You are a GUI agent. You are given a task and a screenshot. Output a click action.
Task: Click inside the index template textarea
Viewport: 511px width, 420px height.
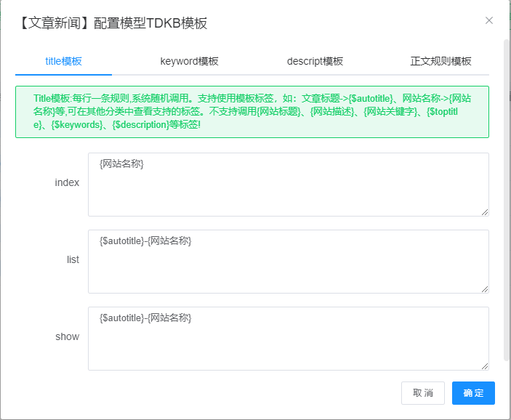click(288, 185)
